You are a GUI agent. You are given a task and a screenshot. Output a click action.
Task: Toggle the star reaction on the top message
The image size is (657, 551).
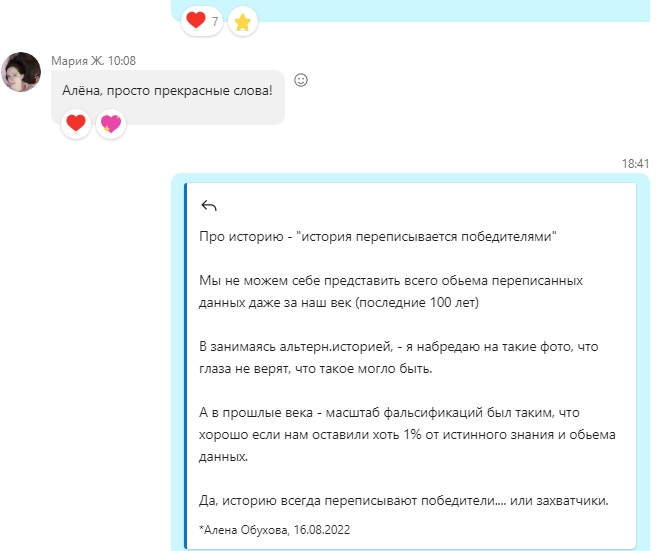[x=242, y=21]
